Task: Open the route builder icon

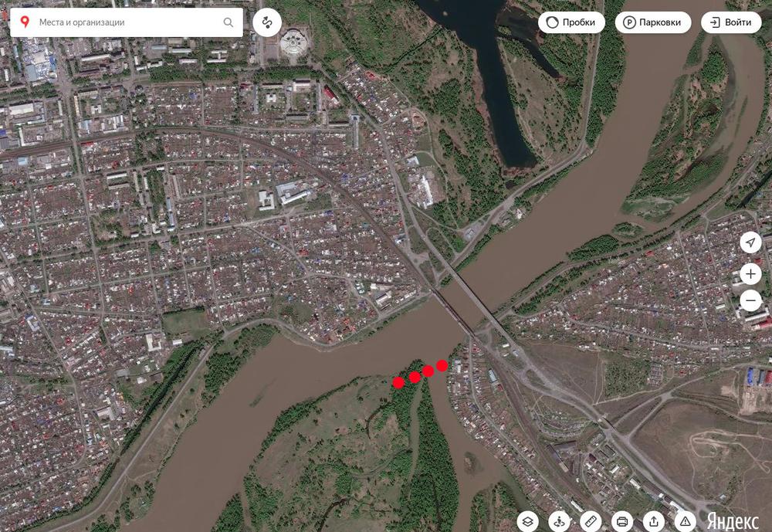Action: coord(267,22)
